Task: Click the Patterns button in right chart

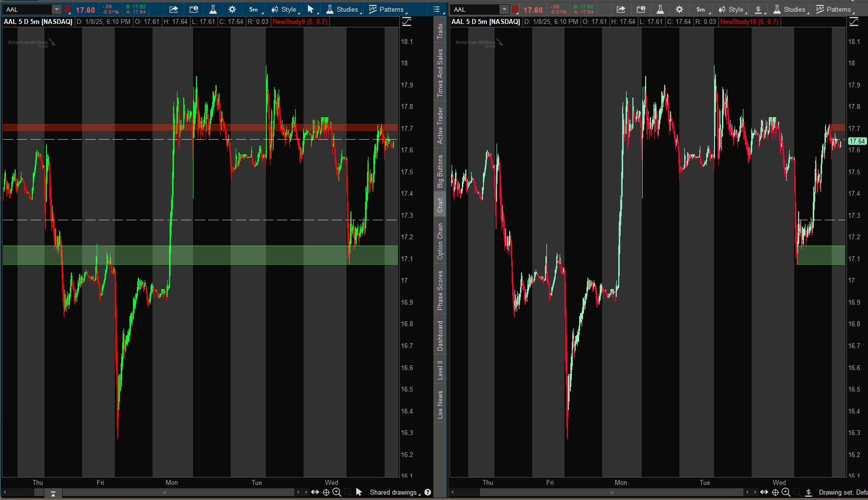Action: coord(834,9)
